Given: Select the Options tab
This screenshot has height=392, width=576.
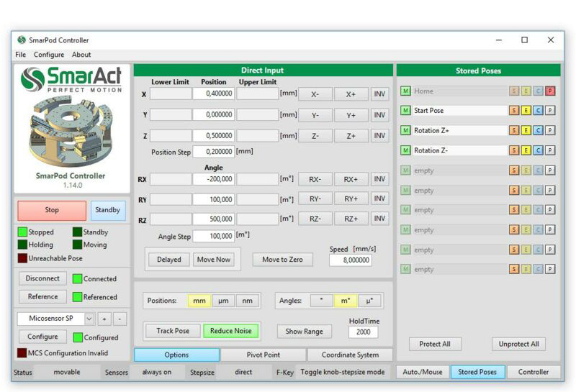Looking at the screenshot, I should click(176, 355).
